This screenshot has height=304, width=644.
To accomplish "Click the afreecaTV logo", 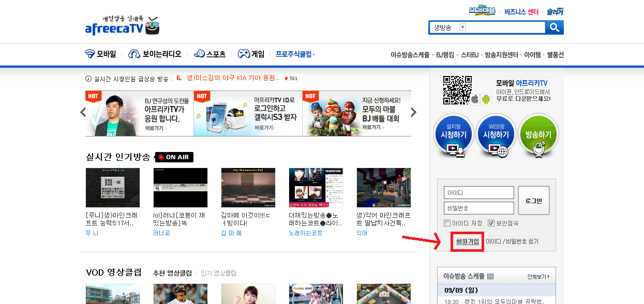I will (x=122, y=25).
